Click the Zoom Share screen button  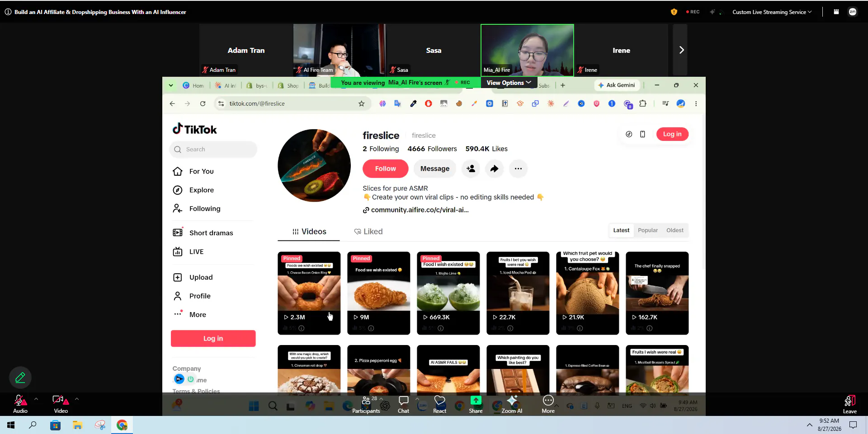click(x=476, y=404)
